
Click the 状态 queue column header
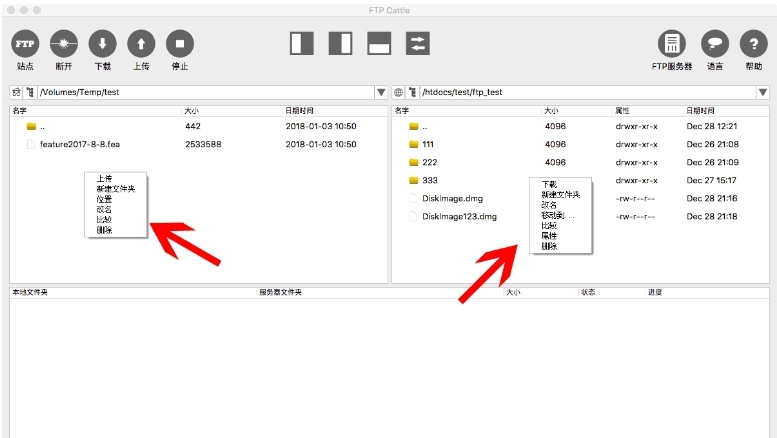[x=588, y=292]
